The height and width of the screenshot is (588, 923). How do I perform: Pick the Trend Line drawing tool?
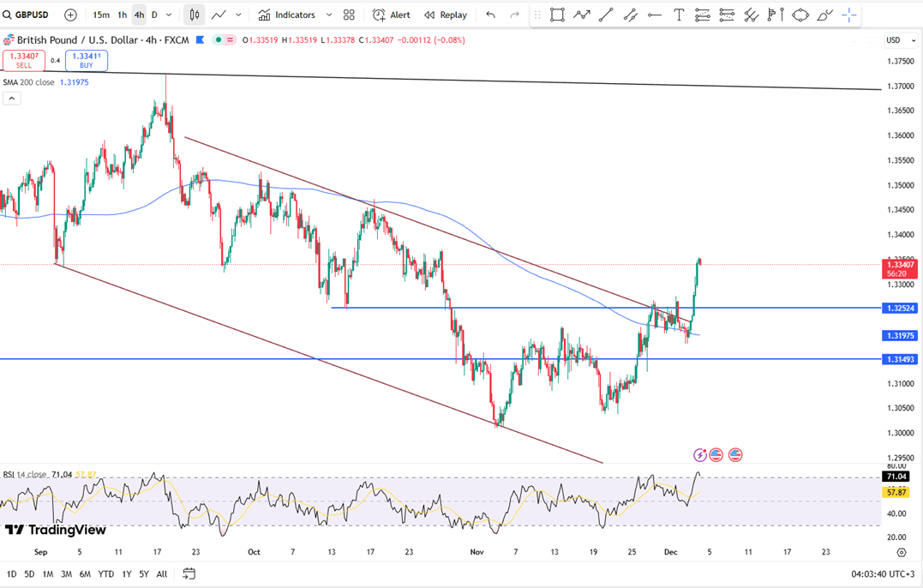click(606, 15)
